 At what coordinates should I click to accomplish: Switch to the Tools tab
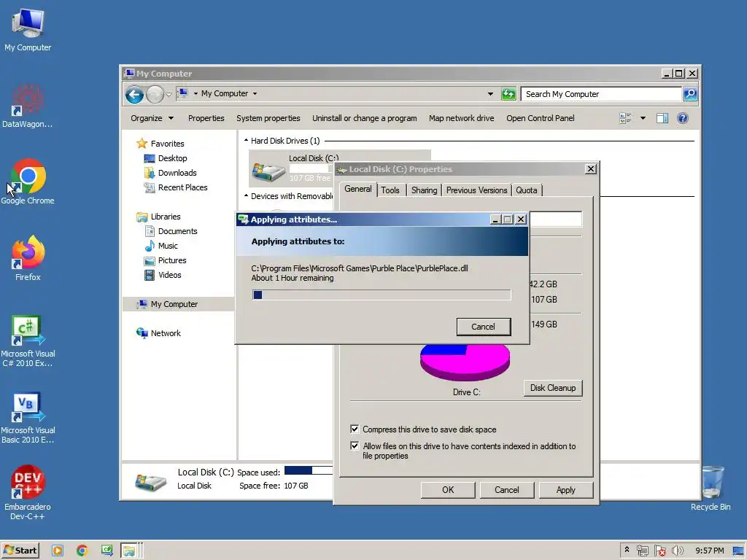pos(390,190)
